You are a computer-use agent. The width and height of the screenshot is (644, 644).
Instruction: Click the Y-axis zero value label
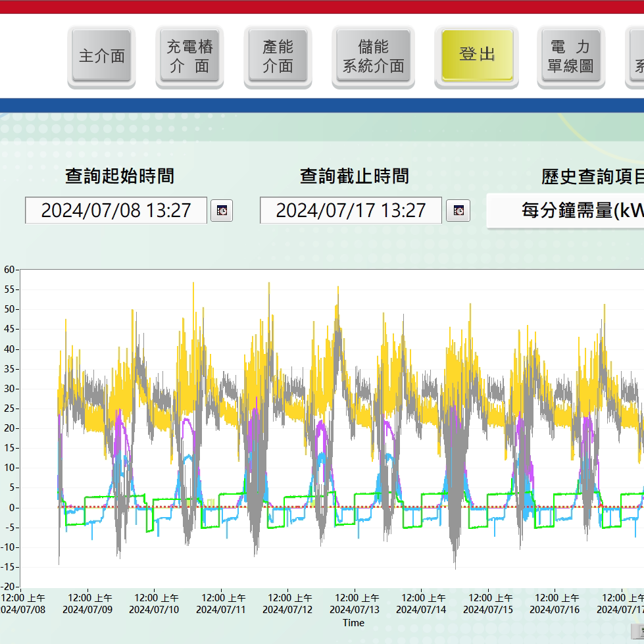click(12, 507)
